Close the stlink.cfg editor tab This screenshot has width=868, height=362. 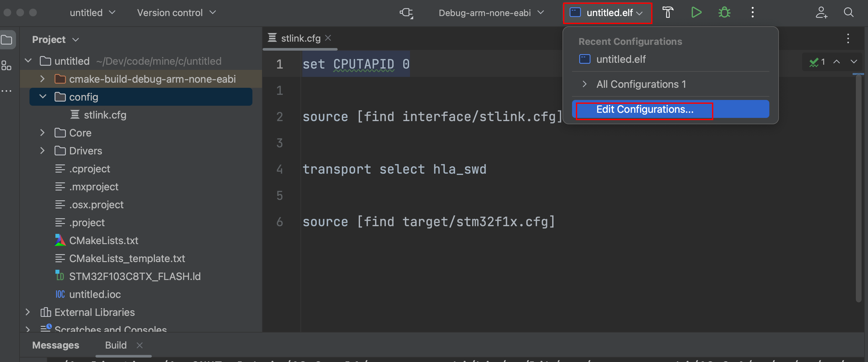[328, 38]
